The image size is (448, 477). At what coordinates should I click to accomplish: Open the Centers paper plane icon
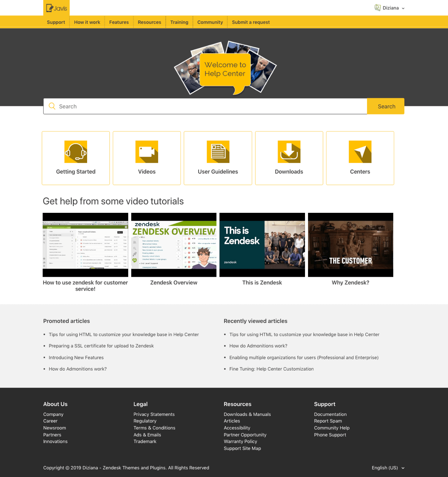[360, 152]
